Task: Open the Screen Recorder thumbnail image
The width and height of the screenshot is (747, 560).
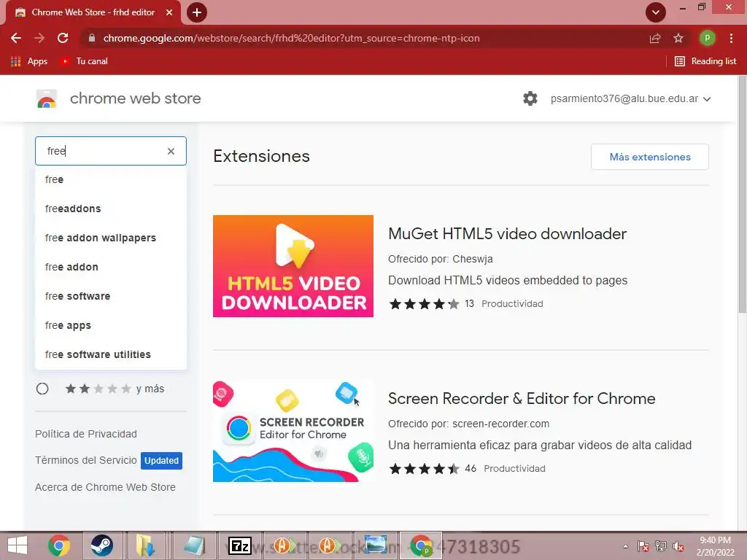Action: (x=293, y=431)
